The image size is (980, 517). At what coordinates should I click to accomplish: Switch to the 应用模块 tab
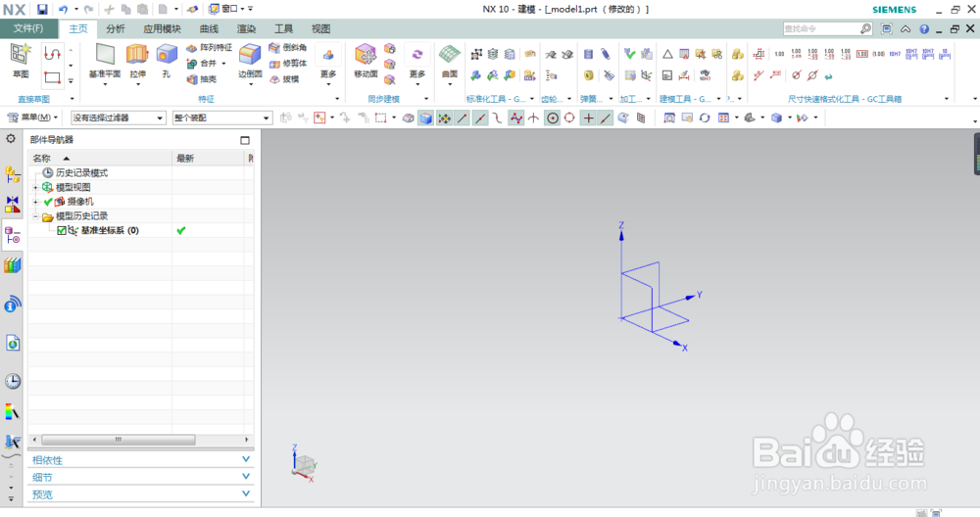[162, 28]
